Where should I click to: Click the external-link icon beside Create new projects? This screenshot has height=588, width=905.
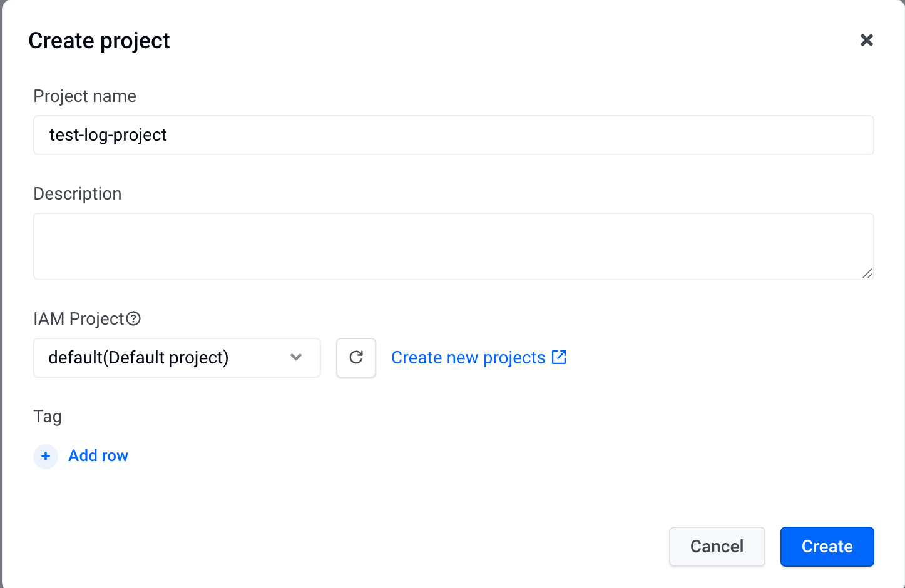tap(559, 357)
